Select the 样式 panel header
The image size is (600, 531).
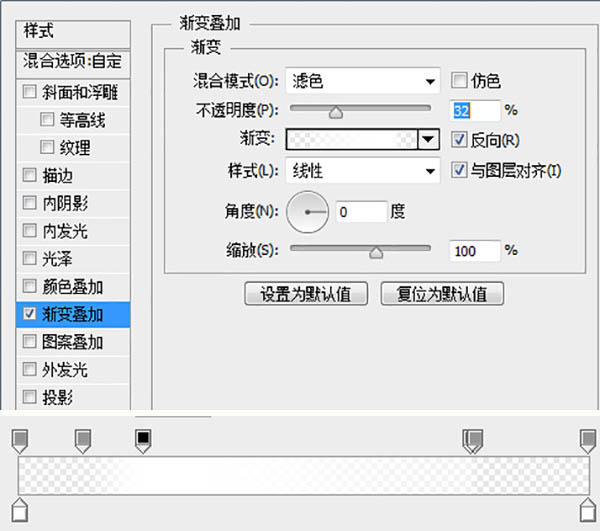(x=73, y=34)
